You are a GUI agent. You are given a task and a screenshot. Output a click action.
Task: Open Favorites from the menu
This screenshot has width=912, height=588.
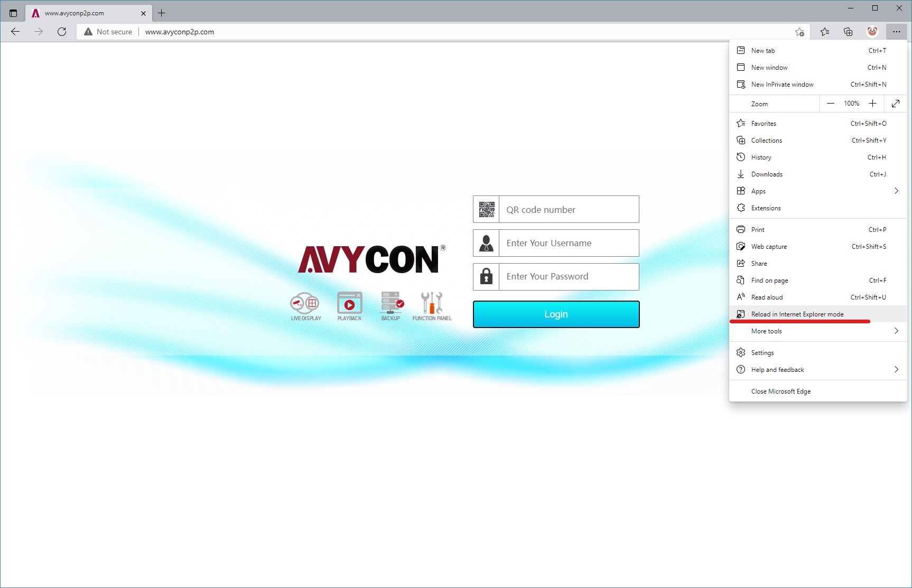point(818,124)
